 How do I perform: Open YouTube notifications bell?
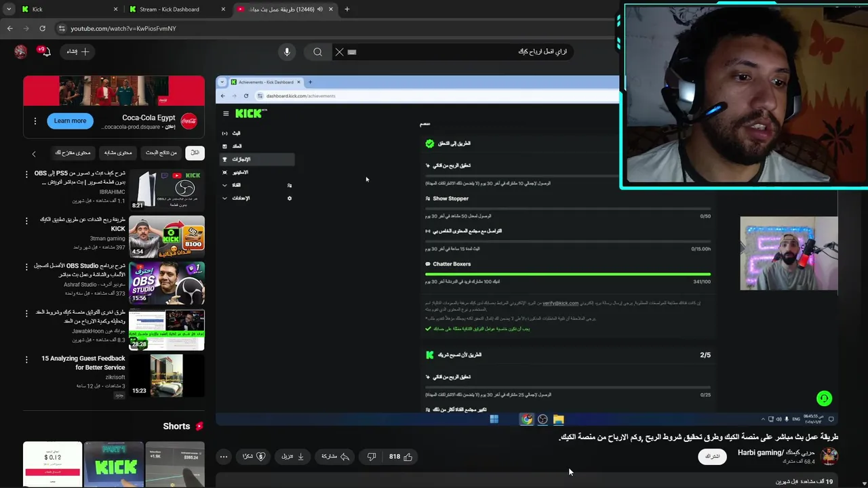click(45, 52)
